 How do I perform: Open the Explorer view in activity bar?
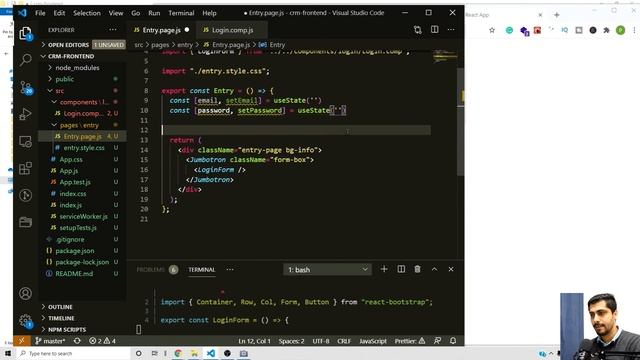pos(25,33)
